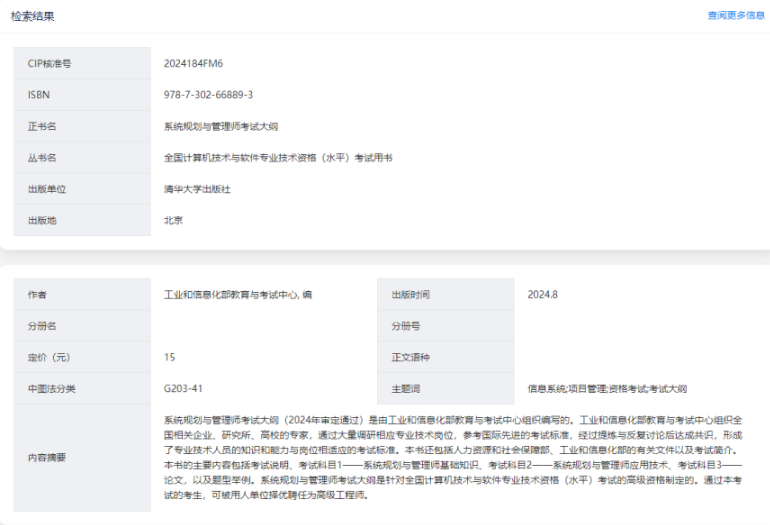Screen dimensions: 770x525
Task: Select the CIP number 2024184FM6
Action: pyautogui.click(x=193, y=63)
